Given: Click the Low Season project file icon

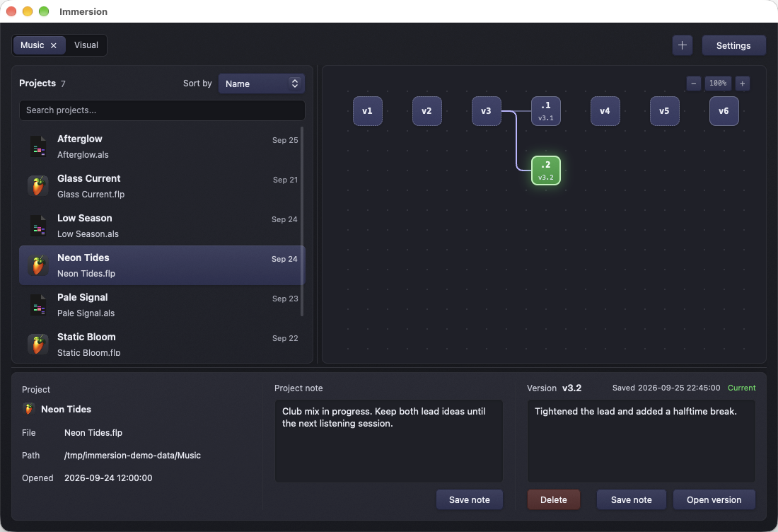Looking at the screenshot, I should coord(38,226).
